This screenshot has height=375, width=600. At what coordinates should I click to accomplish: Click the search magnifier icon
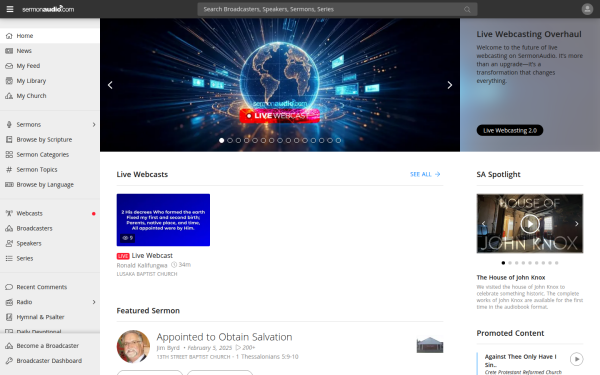467,9
